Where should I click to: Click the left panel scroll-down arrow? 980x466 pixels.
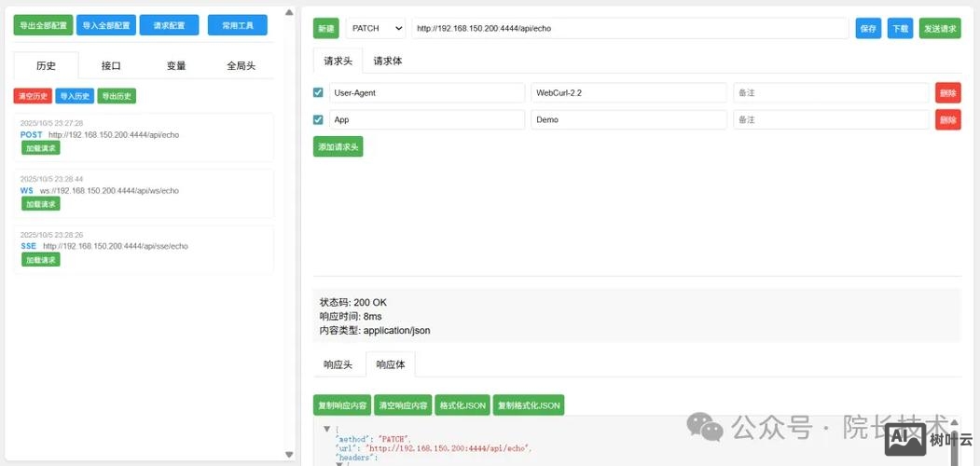(289, 454)
